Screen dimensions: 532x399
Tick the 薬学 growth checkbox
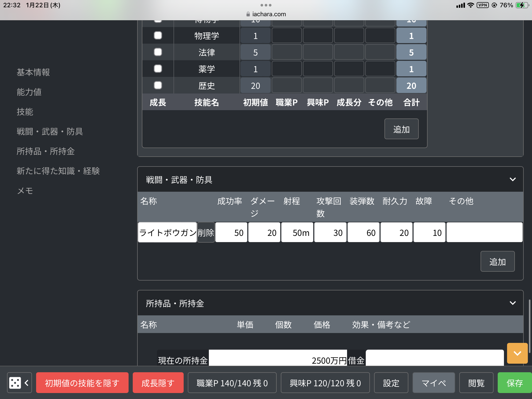tap(158, 69)
